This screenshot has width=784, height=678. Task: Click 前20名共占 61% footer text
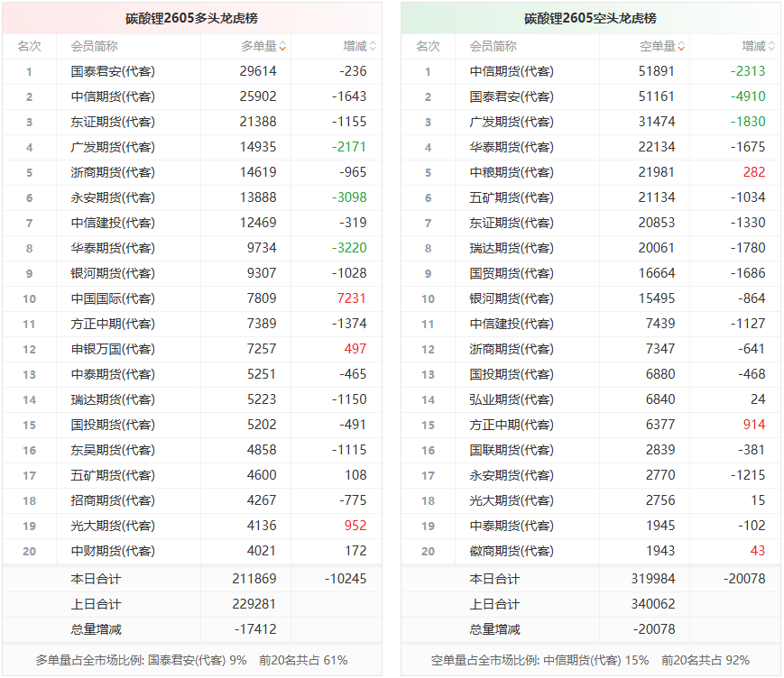[303, 660]
